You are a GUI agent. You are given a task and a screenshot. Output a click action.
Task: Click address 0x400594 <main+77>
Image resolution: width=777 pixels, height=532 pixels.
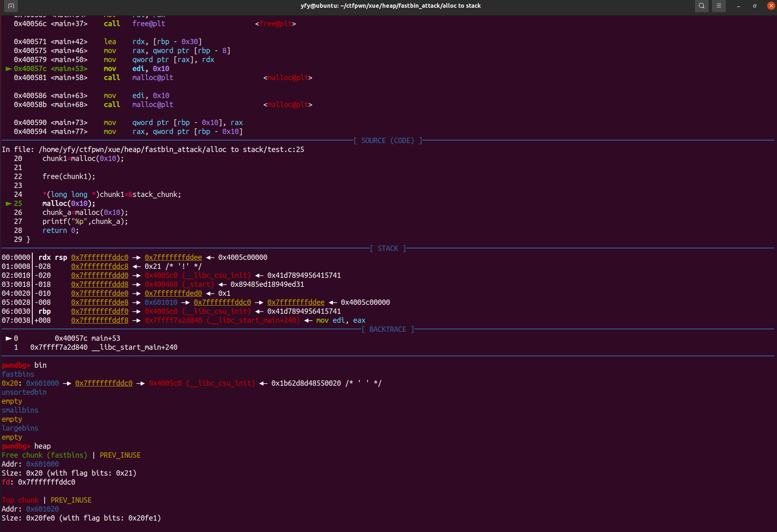point(51,132)
